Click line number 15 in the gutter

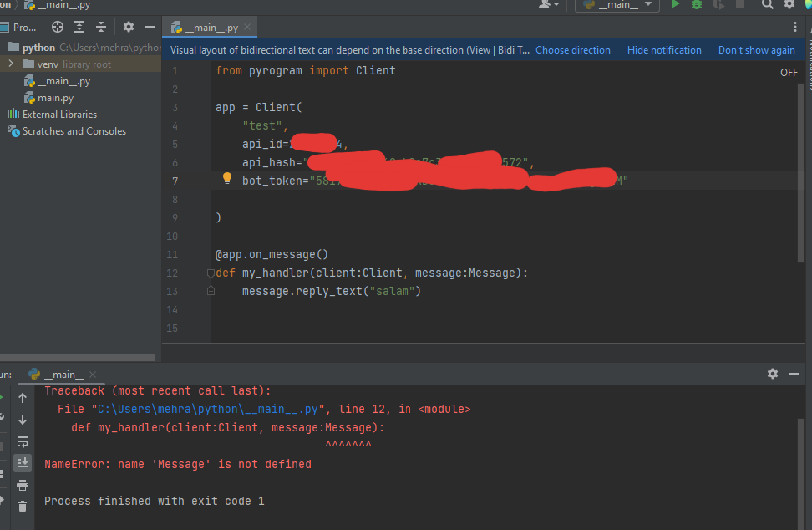coord(172,328)
